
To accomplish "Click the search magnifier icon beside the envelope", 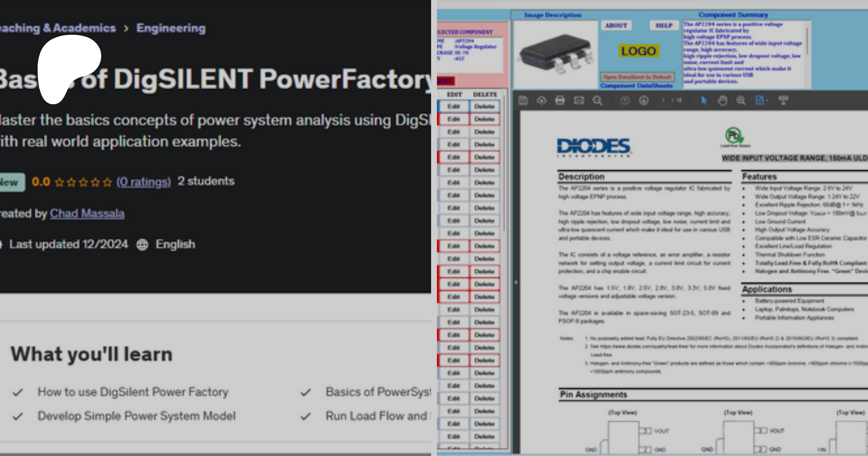I will tap(597, 100).
